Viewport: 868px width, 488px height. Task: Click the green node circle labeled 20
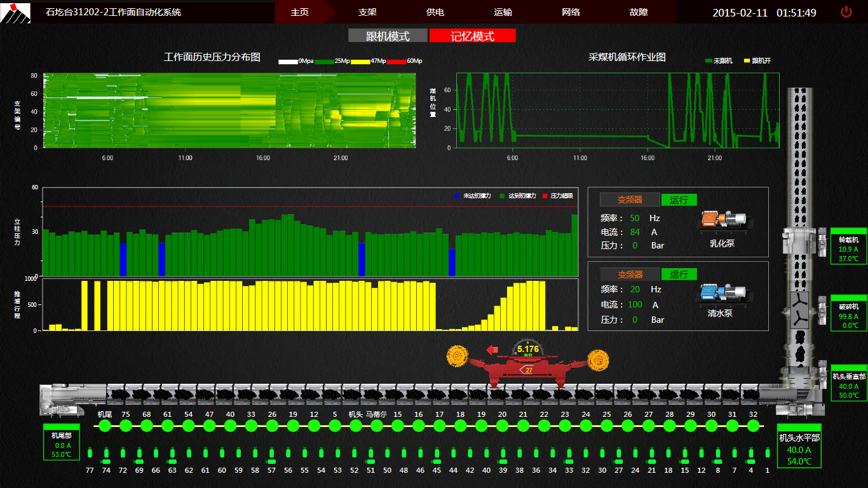(x=502, y=426)
